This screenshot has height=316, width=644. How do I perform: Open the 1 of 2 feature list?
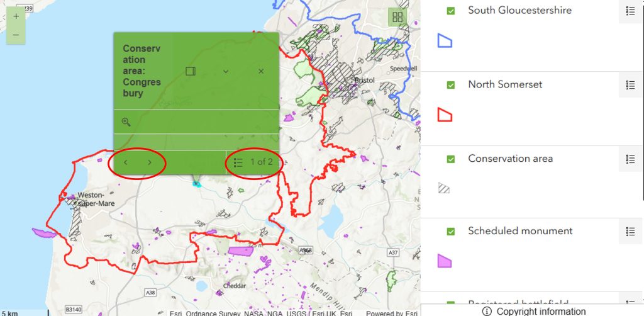[x=253, y=162]
